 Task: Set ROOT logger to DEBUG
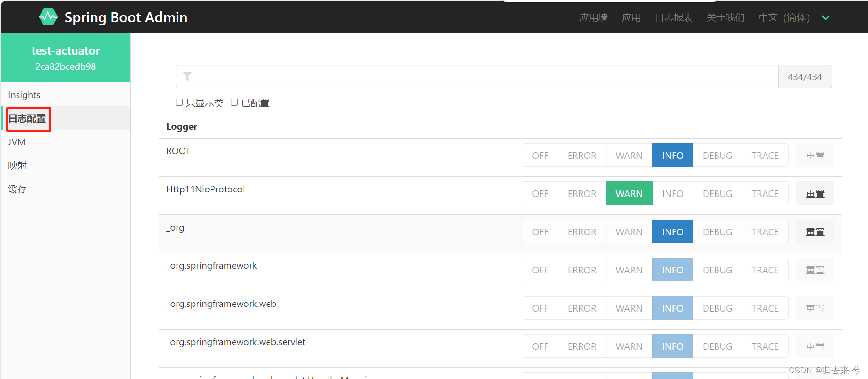click(x=717, y=155)
